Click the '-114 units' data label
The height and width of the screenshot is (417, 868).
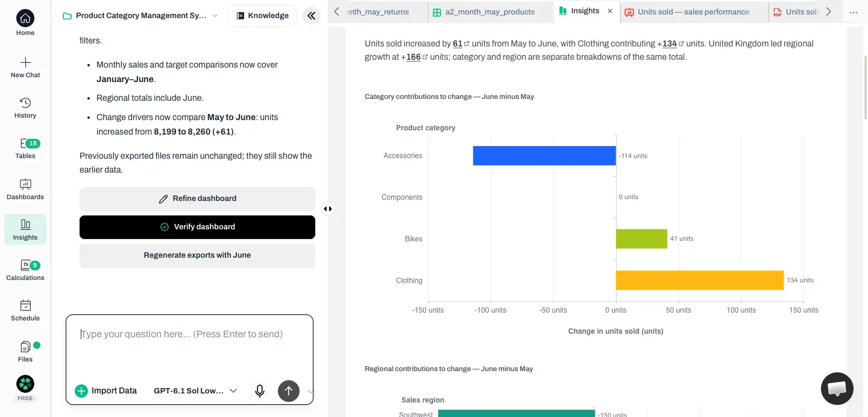click(633, 156)
